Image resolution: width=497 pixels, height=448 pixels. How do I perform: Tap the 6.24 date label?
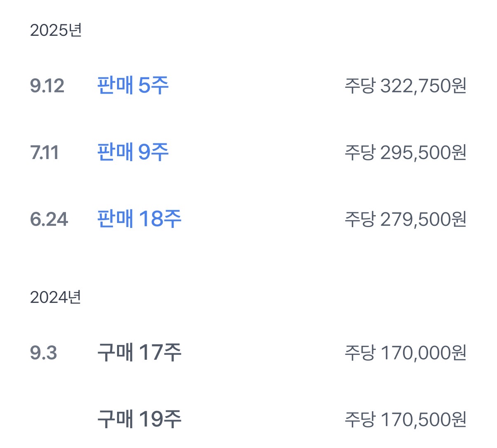49,219
